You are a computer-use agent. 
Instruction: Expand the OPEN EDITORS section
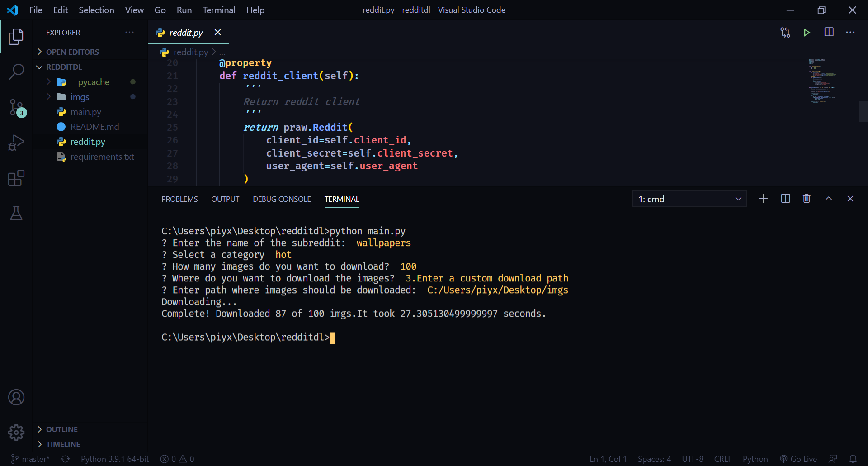point(90,52)
